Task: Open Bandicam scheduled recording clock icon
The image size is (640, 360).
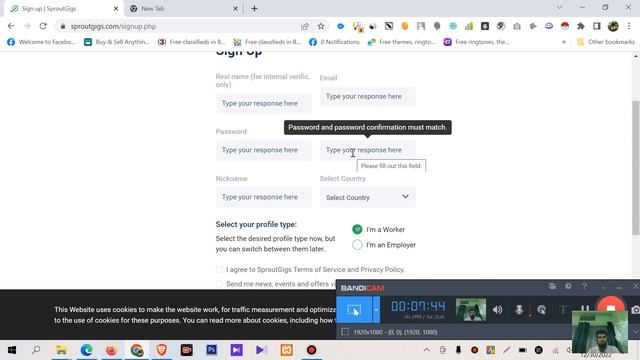Action: tap(568, 286)
